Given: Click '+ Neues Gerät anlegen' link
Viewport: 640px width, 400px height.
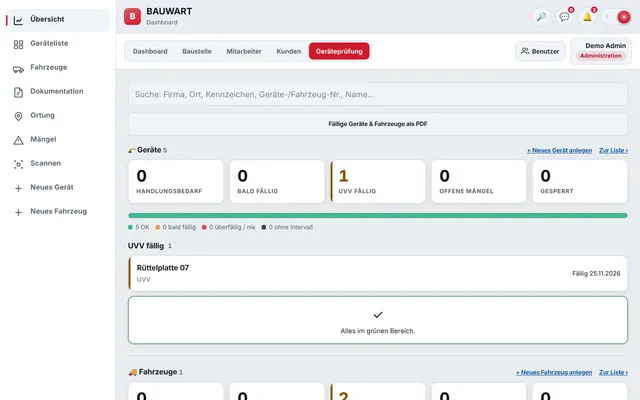Looking at the screenshot, I should 559,151.
